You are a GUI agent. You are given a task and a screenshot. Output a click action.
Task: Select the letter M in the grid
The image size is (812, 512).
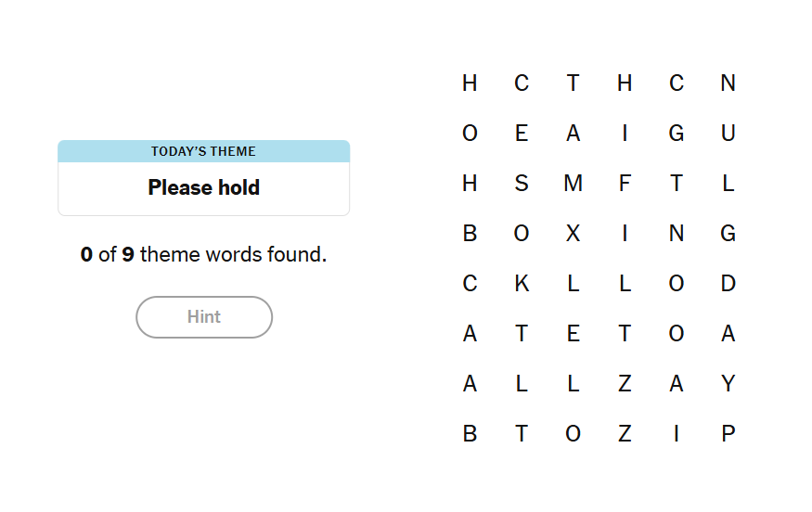(x=574, y=184)
